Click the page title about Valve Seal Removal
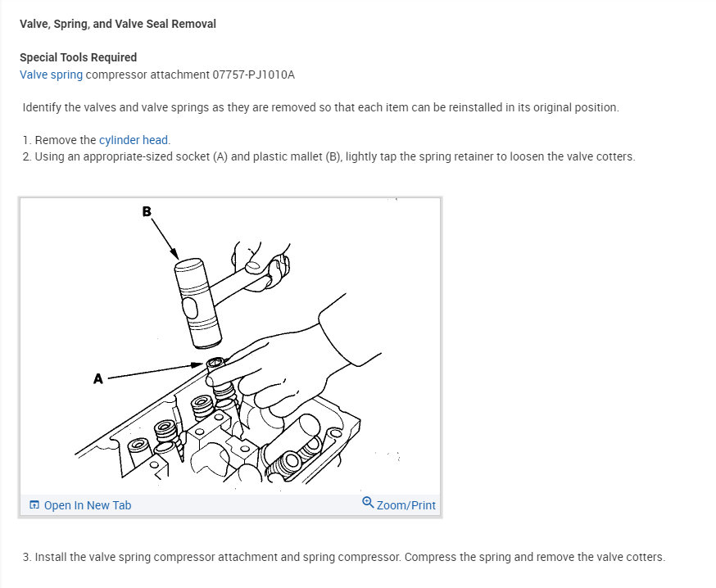This screenshot has height=588, width=716. point(118,24)
